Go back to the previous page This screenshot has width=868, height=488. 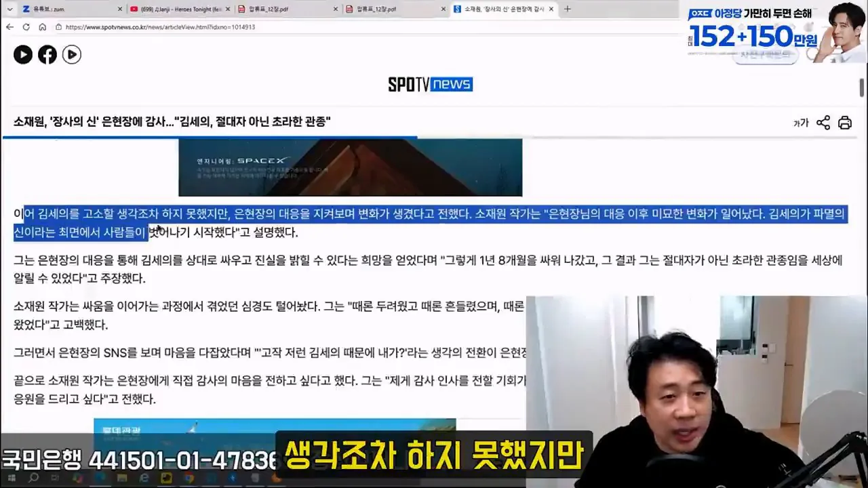9,27
